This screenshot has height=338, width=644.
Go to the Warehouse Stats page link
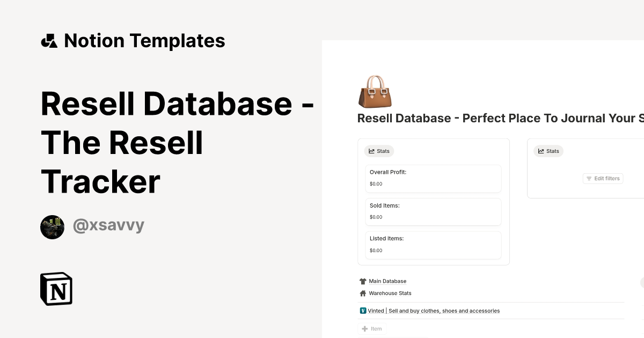point(390,293)
